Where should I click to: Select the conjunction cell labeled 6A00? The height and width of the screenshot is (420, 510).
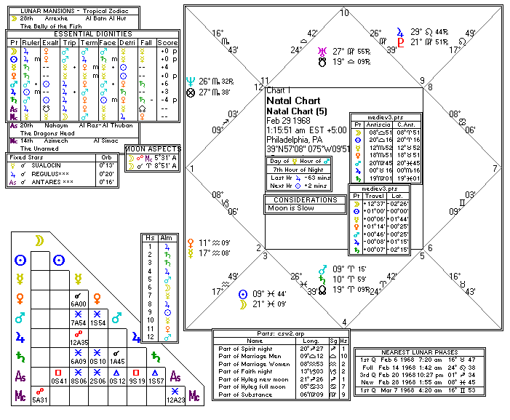(79, 300)
